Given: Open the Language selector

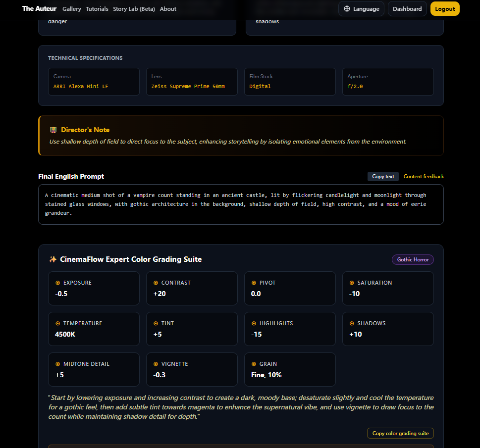Looking at the screenshot, I should pyautogui.click(x=361, y=9).
